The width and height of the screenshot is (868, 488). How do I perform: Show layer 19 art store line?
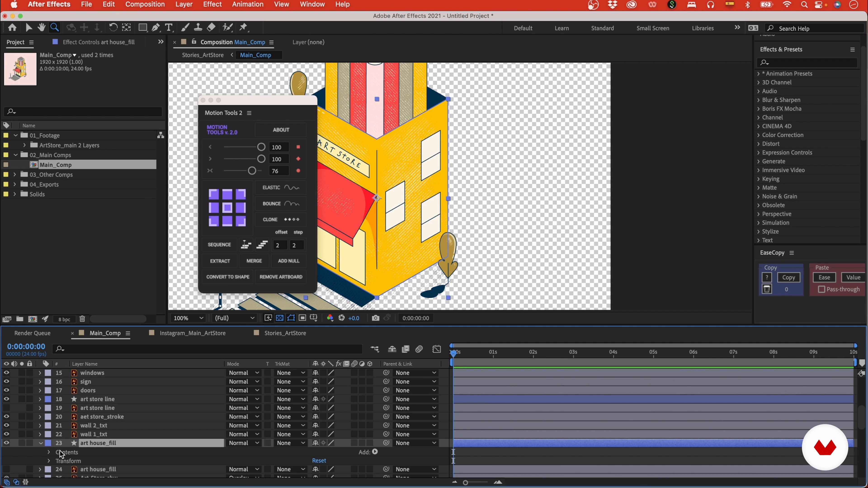tap(6, 408)
